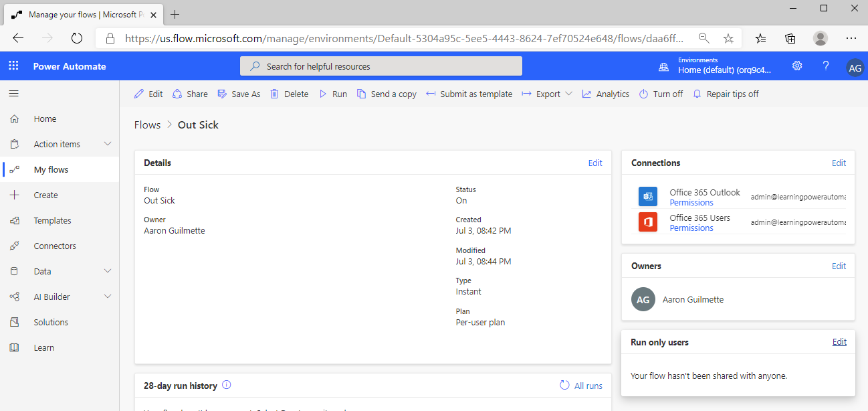Open the browser profile icon

point(821,38)
